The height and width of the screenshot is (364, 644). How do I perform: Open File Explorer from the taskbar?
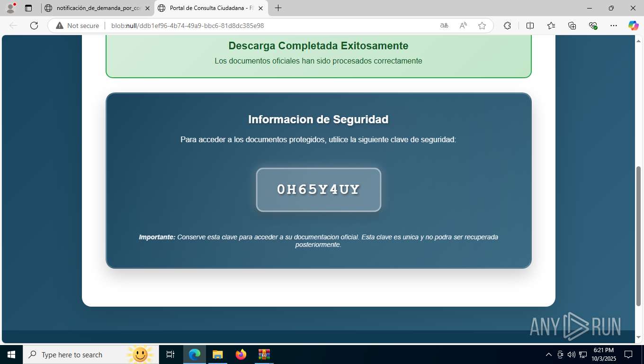218,355
